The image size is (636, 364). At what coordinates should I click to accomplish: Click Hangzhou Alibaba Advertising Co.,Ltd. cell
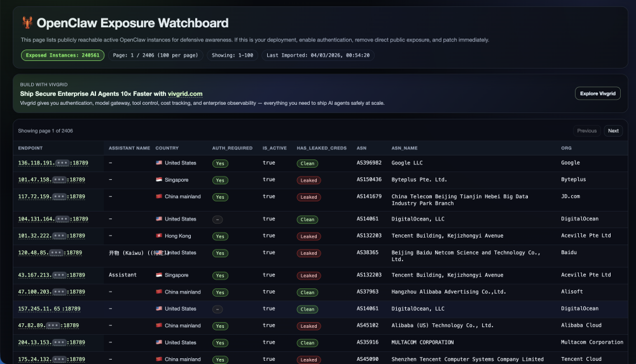pyautogui.click(x=448, y=292)
